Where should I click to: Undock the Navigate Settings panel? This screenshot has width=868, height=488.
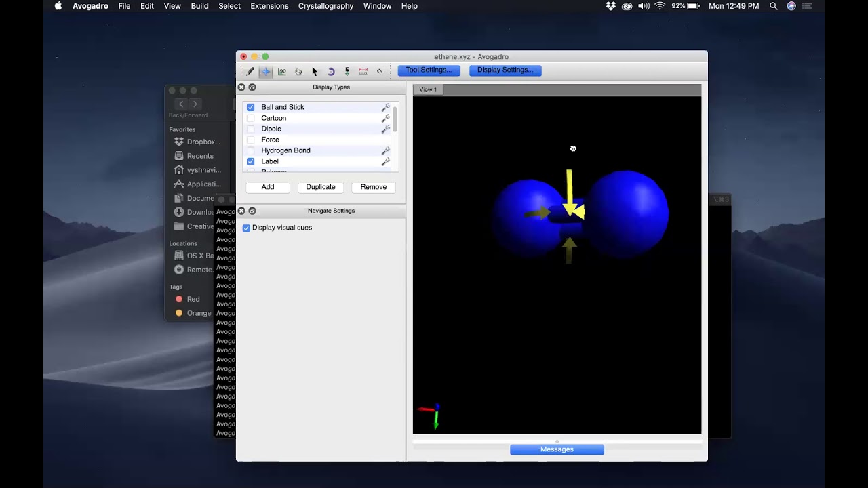point(252,211)
